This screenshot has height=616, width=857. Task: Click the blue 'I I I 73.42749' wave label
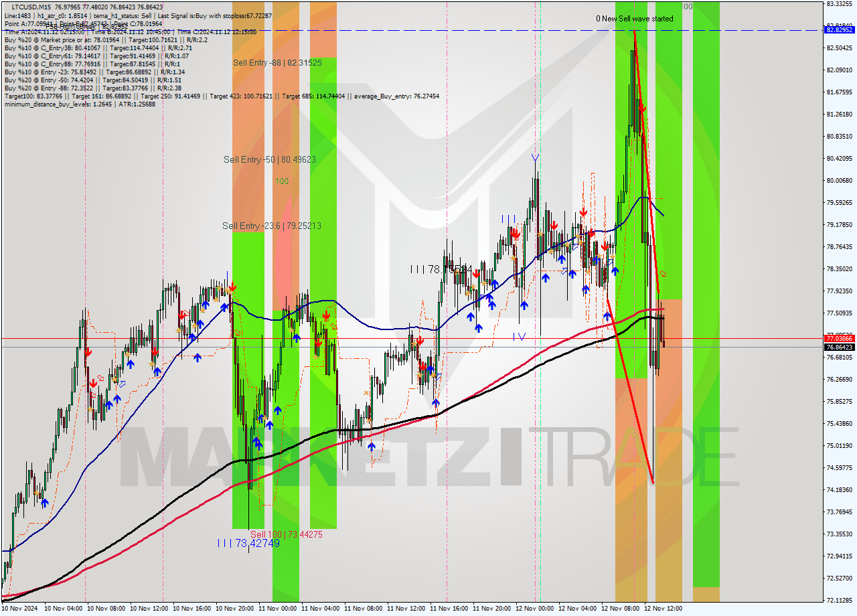tap(248, 543)
